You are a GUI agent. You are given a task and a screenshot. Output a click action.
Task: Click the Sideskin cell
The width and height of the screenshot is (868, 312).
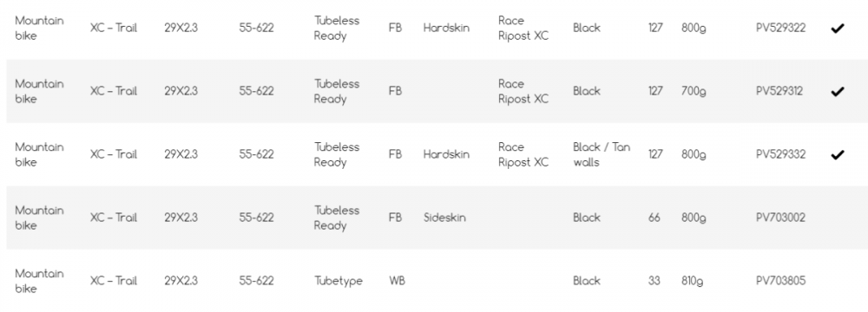tap(444, 218)
